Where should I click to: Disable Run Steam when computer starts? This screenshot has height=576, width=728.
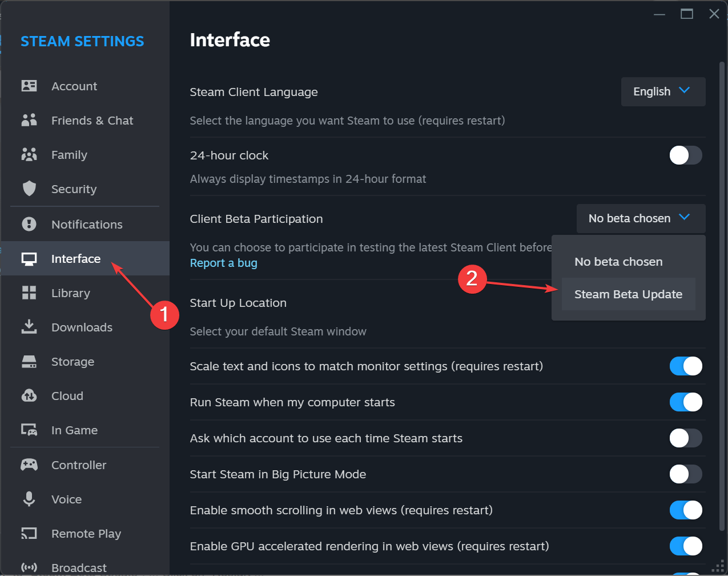[686, 402]
